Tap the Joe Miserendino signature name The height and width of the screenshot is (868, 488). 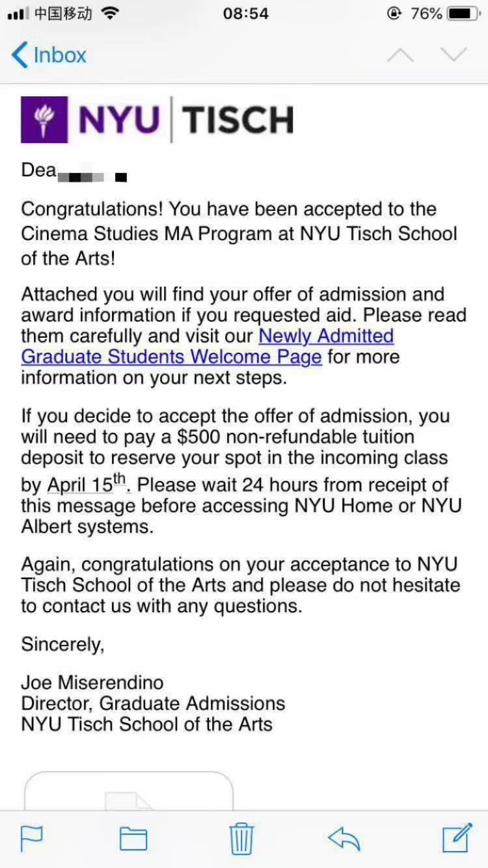[x=92, y=683]
